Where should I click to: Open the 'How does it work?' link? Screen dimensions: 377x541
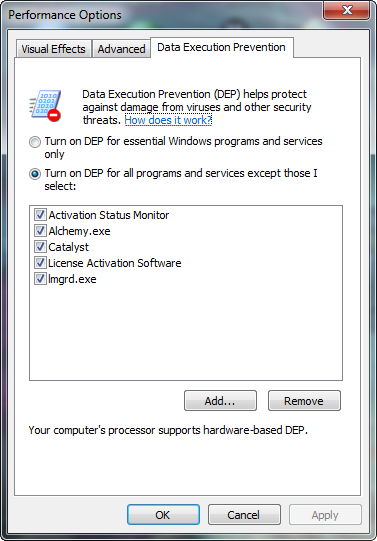coord(168,120)
